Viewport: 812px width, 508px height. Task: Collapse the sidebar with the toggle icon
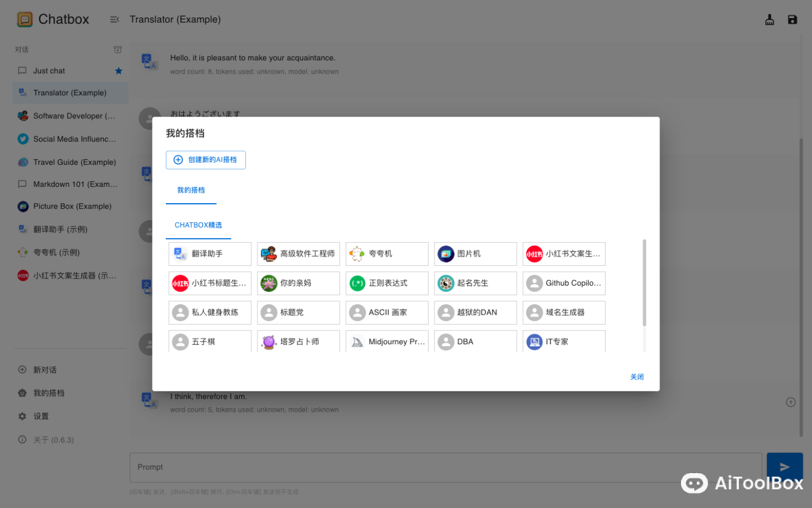pyautogui.click(x=114, y=19)
